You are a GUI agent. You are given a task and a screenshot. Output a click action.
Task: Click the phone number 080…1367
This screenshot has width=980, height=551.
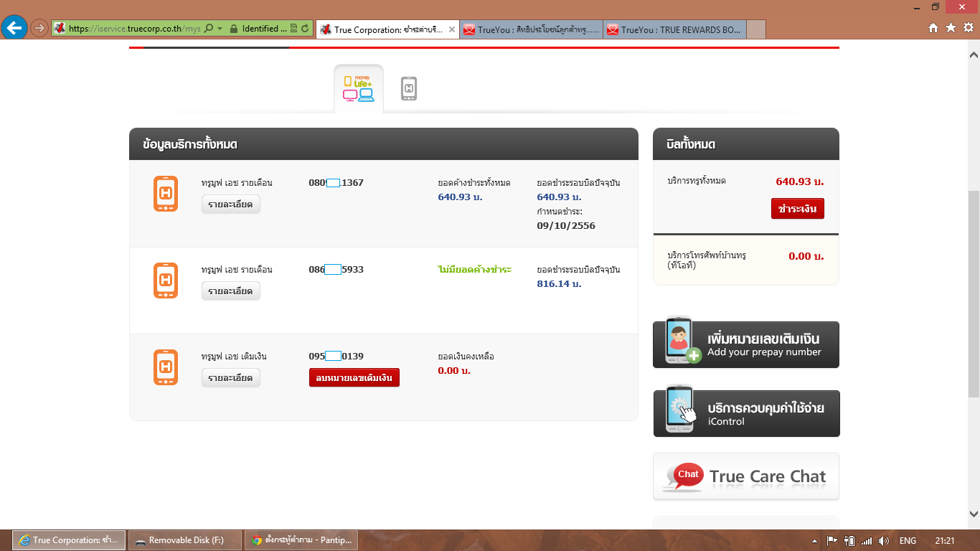pos(336,183)
